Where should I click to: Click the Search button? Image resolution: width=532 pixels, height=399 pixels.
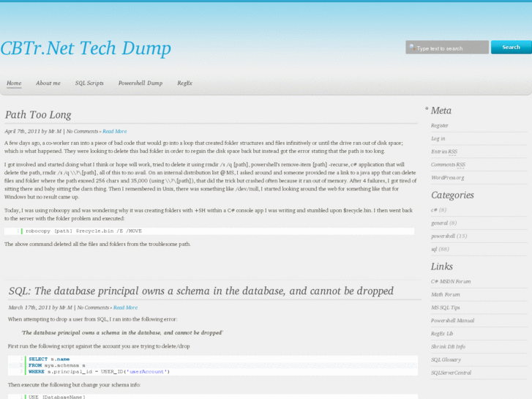[511, 47]
